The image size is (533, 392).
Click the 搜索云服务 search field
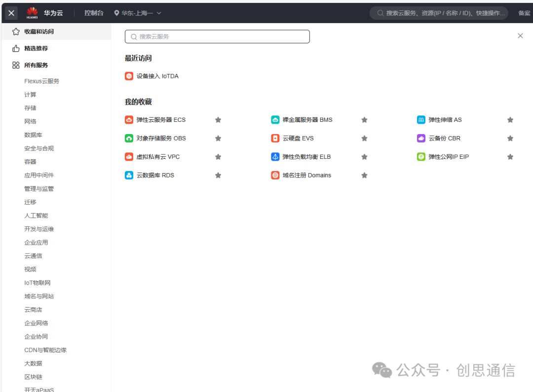pos(217,36)
